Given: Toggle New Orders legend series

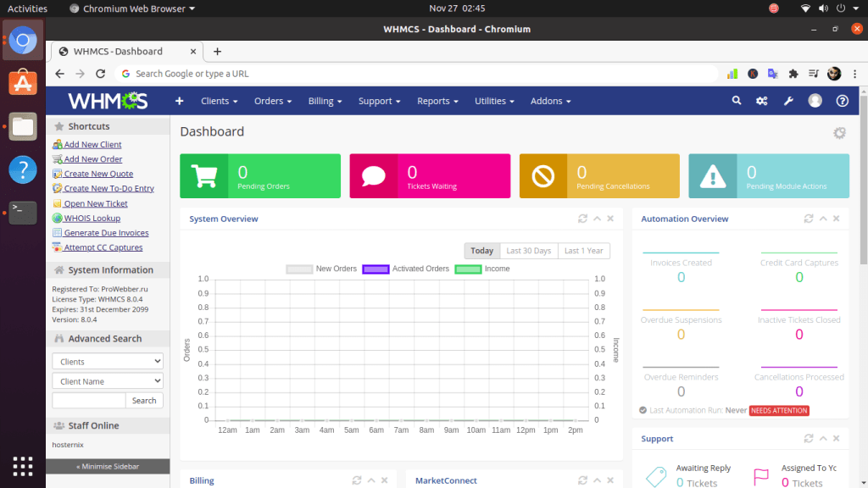Looking at the screenshot, I should [321, 269].
